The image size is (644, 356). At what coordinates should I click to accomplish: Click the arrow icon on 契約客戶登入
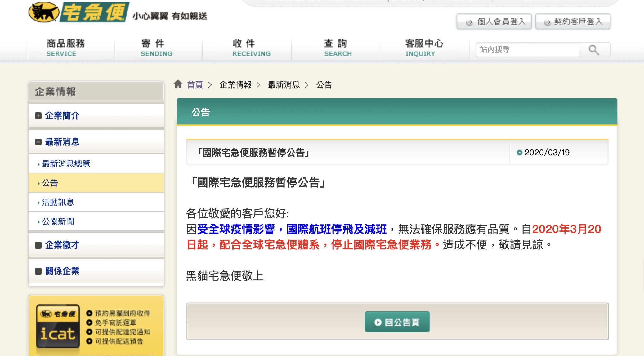click(548, 22)
